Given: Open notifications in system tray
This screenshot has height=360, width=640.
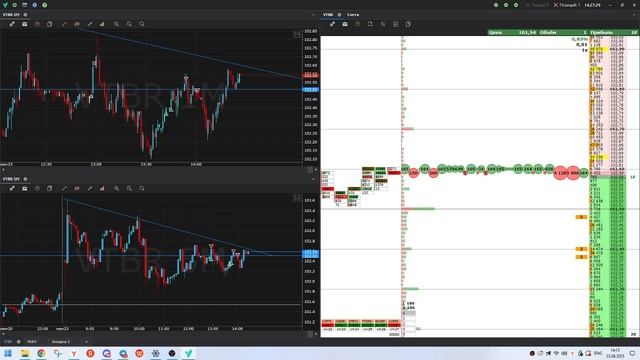Looking at the screenshot, I should tap(632, 353).
